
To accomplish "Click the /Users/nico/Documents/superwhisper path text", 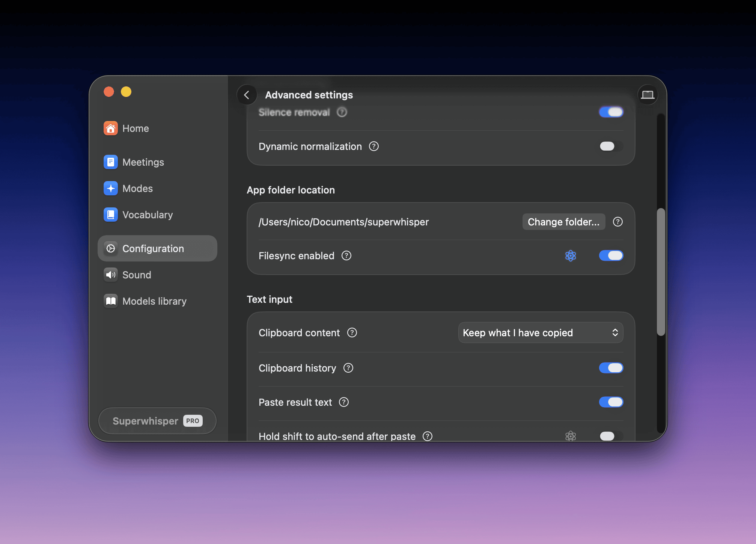I will click(343, 222).
